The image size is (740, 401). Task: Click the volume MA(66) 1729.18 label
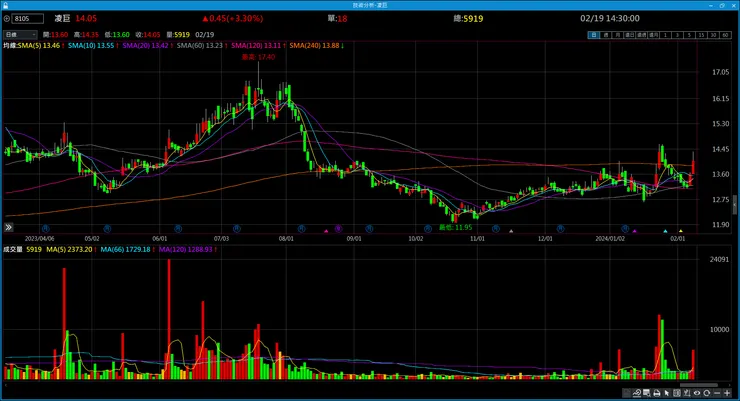tap(127, 249)
